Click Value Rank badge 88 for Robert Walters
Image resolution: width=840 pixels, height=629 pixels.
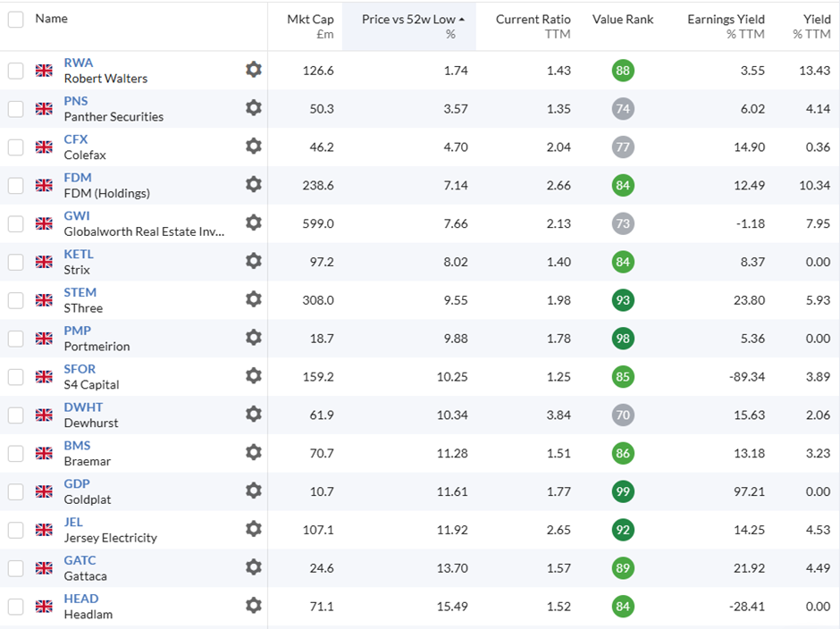pyautogui.click(x=623, y=71)
